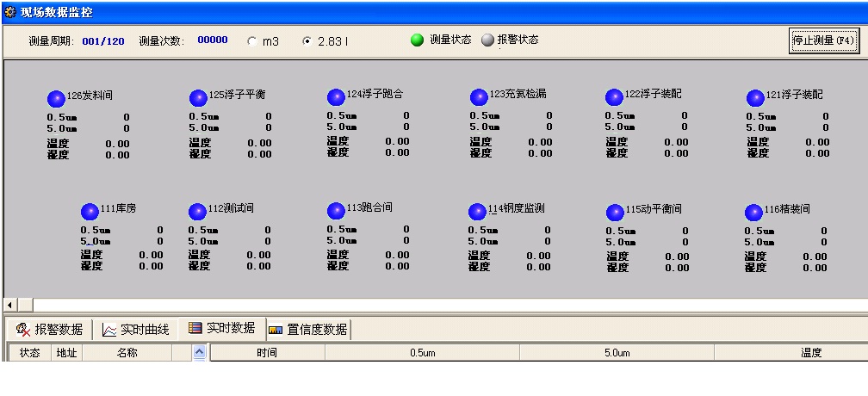Click the 125浮子平衡 room label
Viewport: 868px width, 396px height.
click(x=237, y=95)
